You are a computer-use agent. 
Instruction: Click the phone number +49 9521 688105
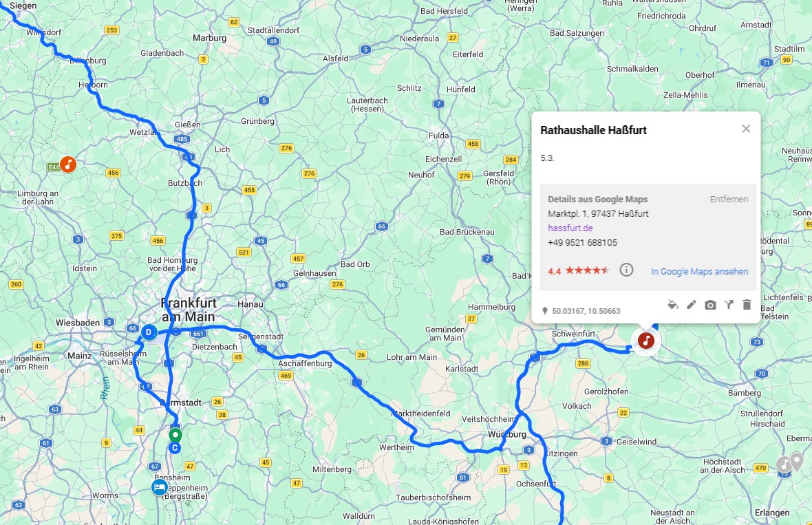click(x=582, y=242)
